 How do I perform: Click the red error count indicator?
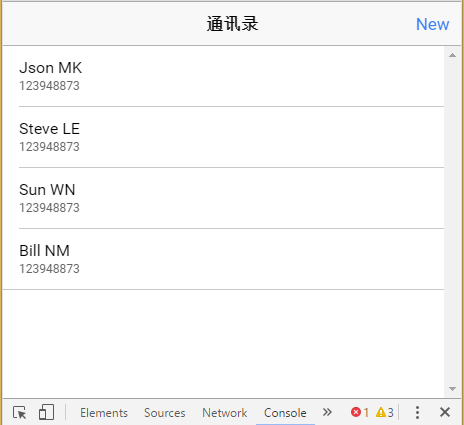coord(360,413)
